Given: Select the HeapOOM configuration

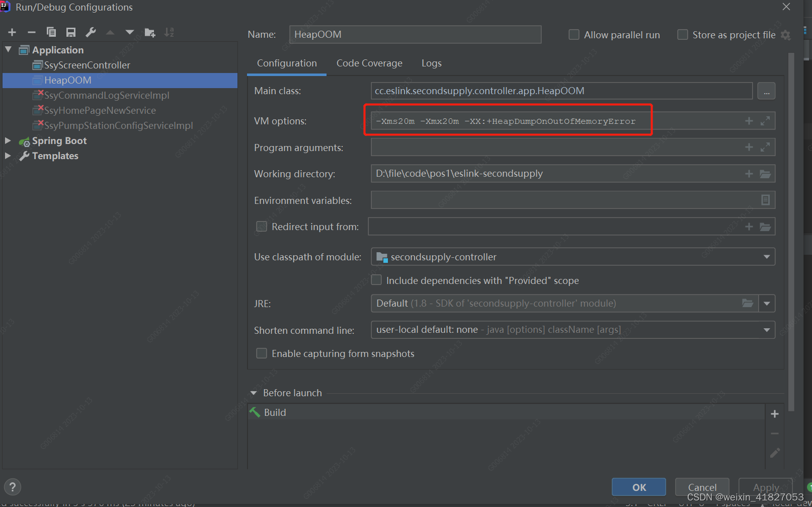Looking at the screenshot, I should 120,81.
